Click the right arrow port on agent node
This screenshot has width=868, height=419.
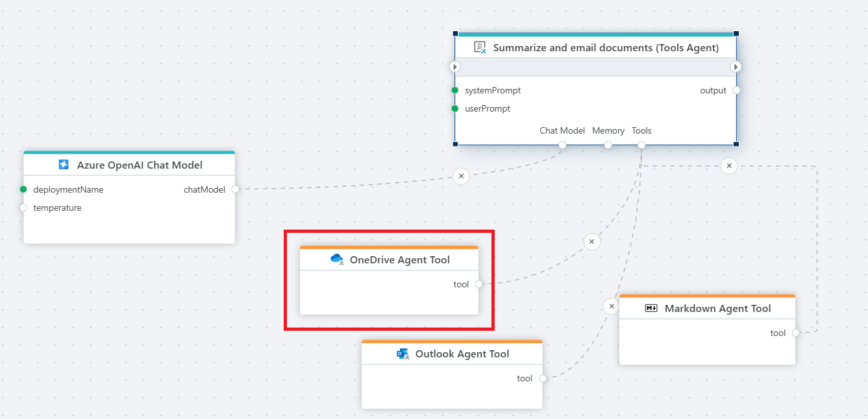(x=736, y=67)
